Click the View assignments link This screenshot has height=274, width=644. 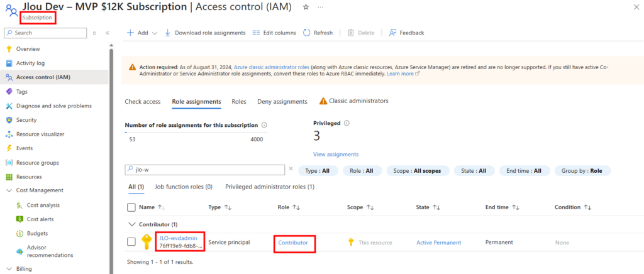click(336, 154)
